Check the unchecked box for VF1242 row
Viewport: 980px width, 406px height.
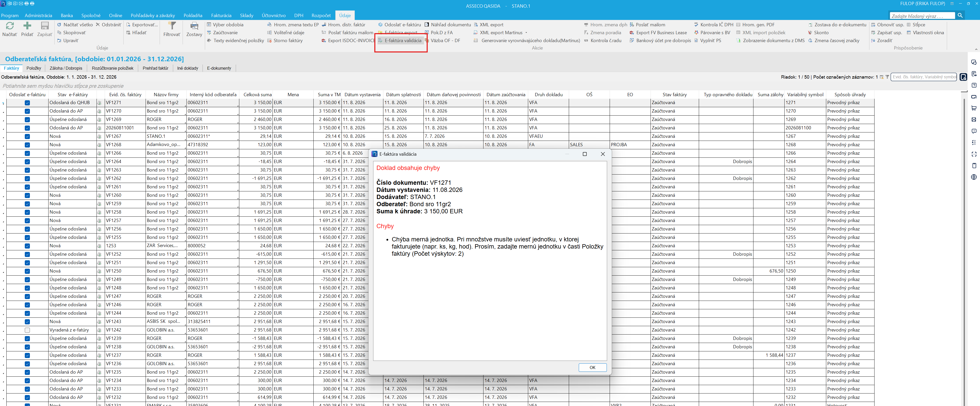coord(27,330)
